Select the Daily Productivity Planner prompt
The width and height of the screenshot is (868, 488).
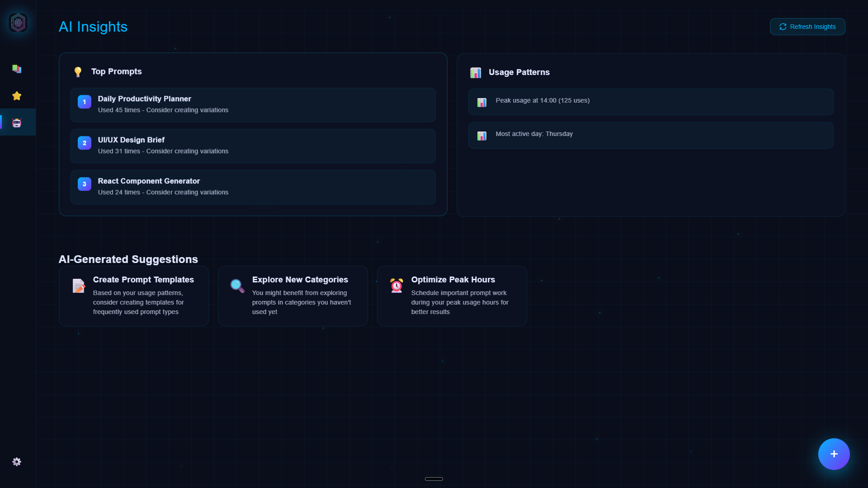(x=253, y=105)
